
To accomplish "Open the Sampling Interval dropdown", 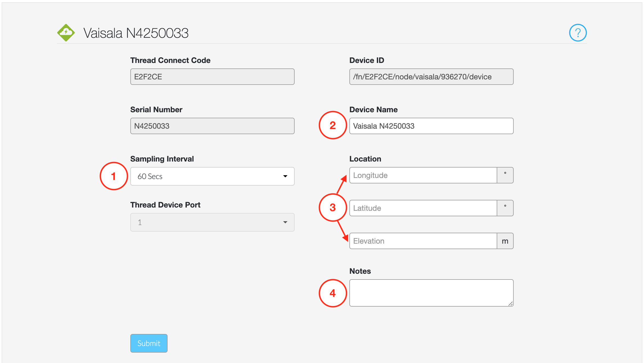I will coord(212,176).
